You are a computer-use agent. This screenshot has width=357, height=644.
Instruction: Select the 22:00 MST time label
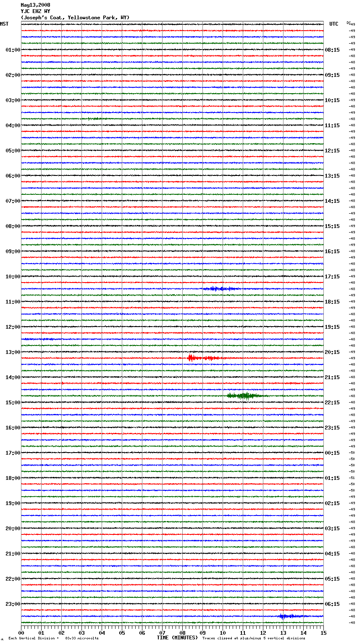pyautogui.click(x=13, y=579)
